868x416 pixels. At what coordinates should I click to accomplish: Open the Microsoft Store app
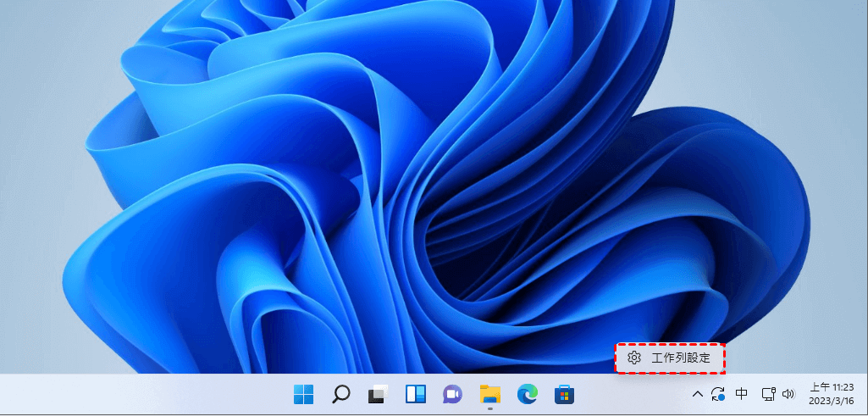(564, 394)
